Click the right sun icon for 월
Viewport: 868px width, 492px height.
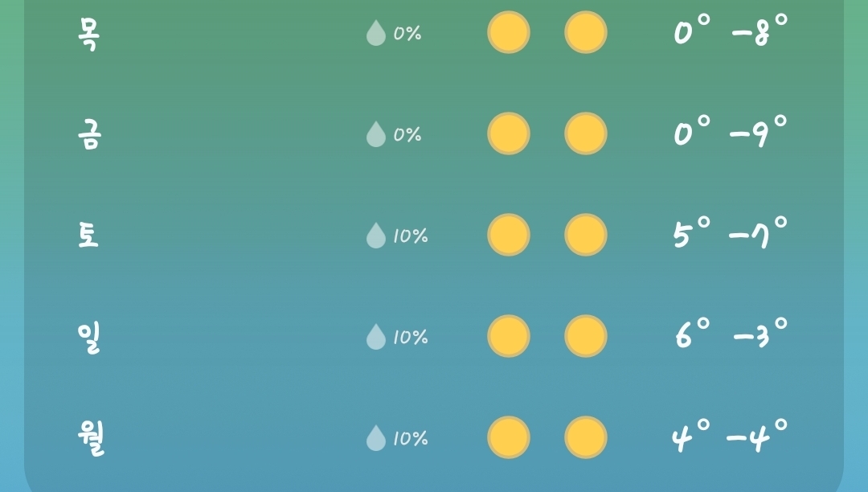click(586, 437)
